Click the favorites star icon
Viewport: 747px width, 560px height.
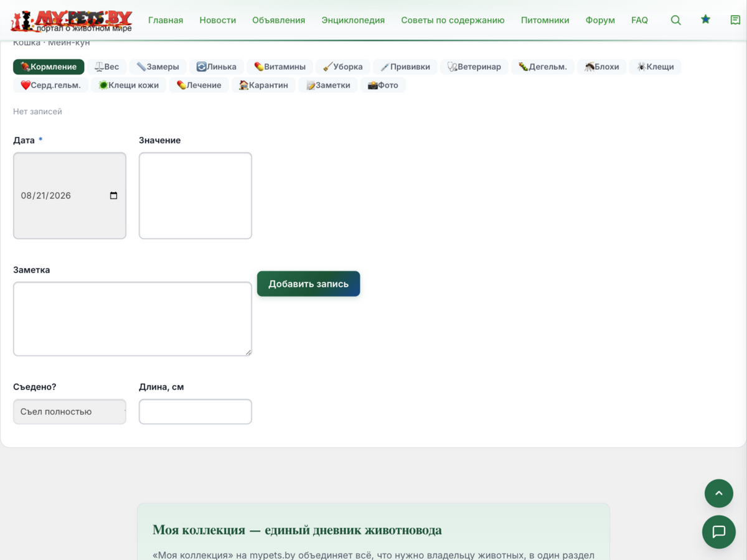pos(705,19)
